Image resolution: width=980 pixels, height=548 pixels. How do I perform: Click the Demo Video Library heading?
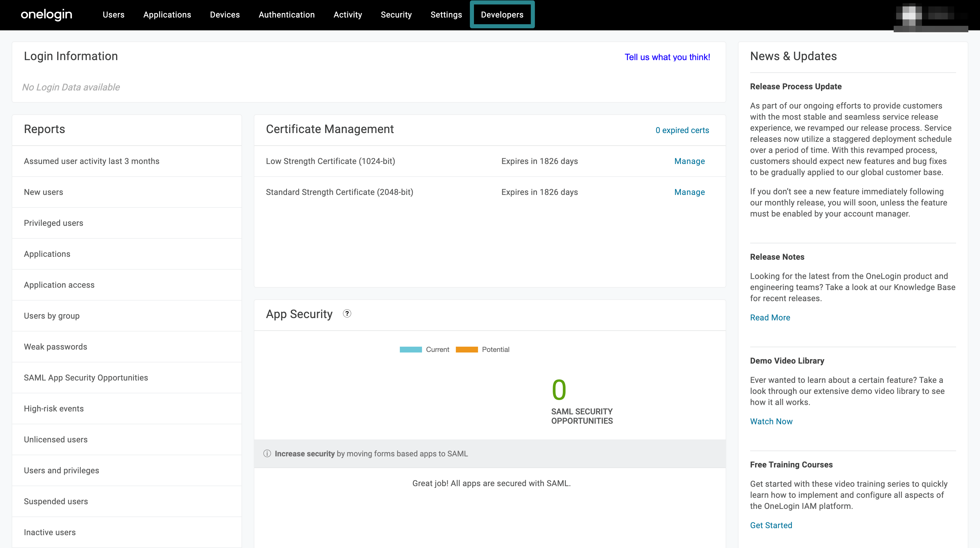coord(787,361)
